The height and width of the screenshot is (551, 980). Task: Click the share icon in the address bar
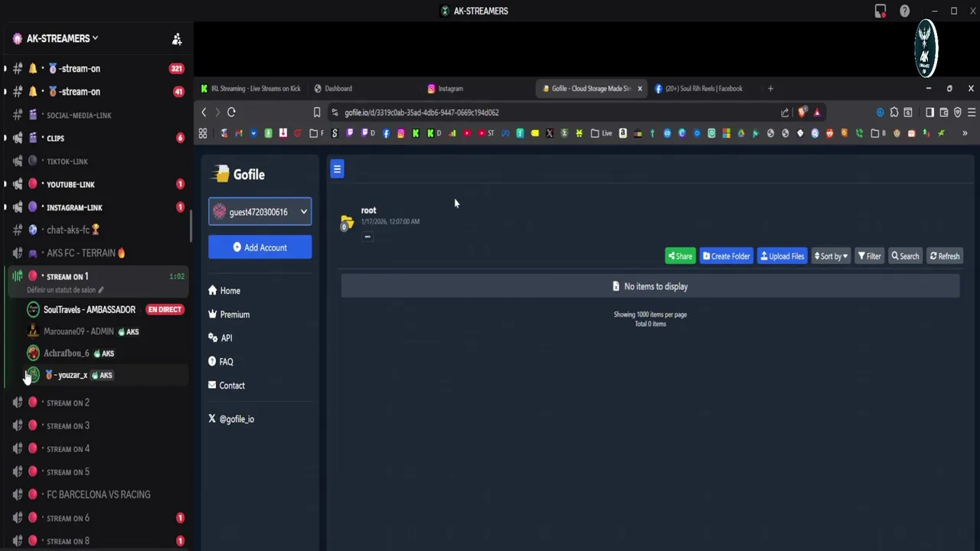coord(785,112)
